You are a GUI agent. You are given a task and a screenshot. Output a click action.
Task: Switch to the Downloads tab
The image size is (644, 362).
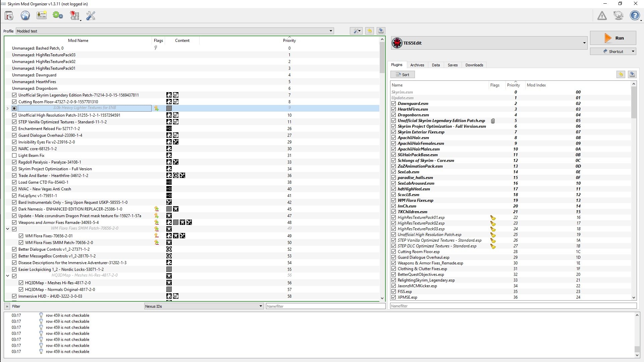pos(474,65)
